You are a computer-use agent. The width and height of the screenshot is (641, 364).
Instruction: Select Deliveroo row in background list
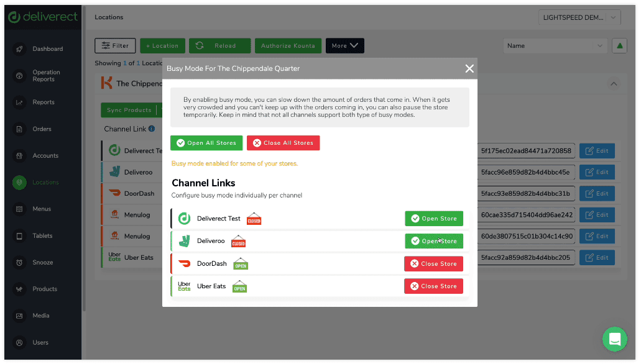pyautogui.click(x=132, y=173)
